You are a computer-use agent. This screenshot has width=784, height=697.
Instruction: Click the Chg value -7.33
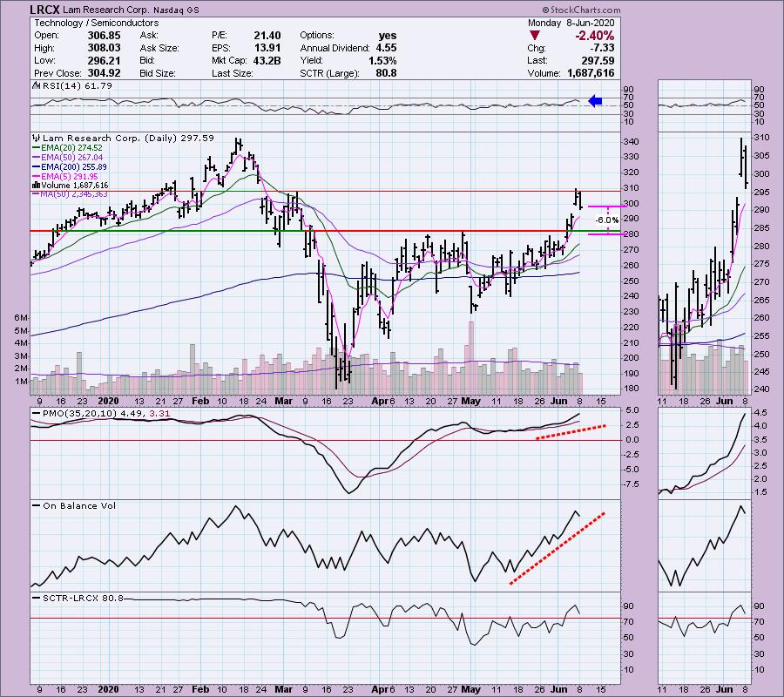(602, 48)
